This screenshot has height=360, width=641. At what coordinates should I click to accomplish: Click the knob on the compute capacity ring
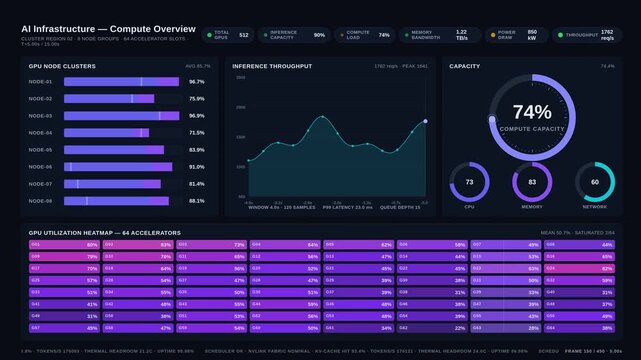tap(492, 119)
